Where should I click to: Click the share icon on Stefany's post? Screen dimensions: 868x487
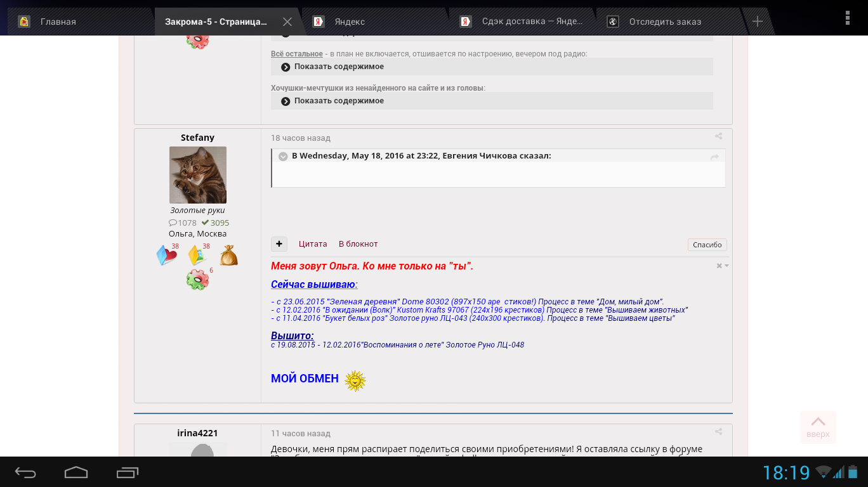pyautogui.click(x=718, y=136)
